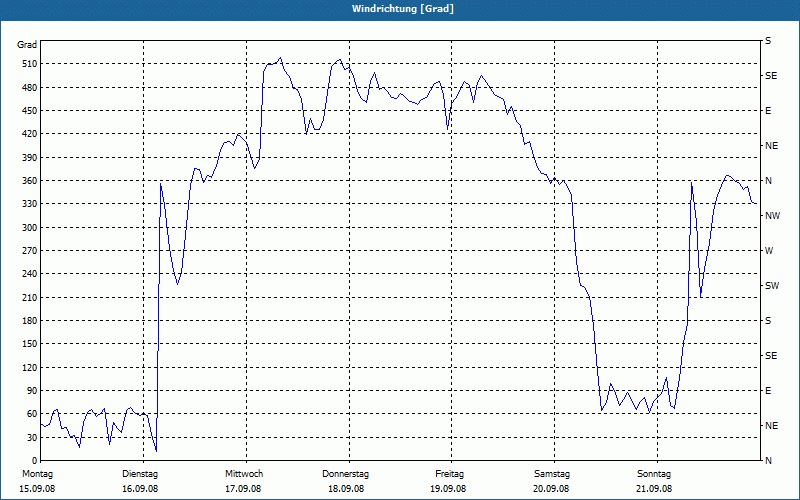
Task: Click the 'SE' compass label level with 150
Action: [771, 356]
